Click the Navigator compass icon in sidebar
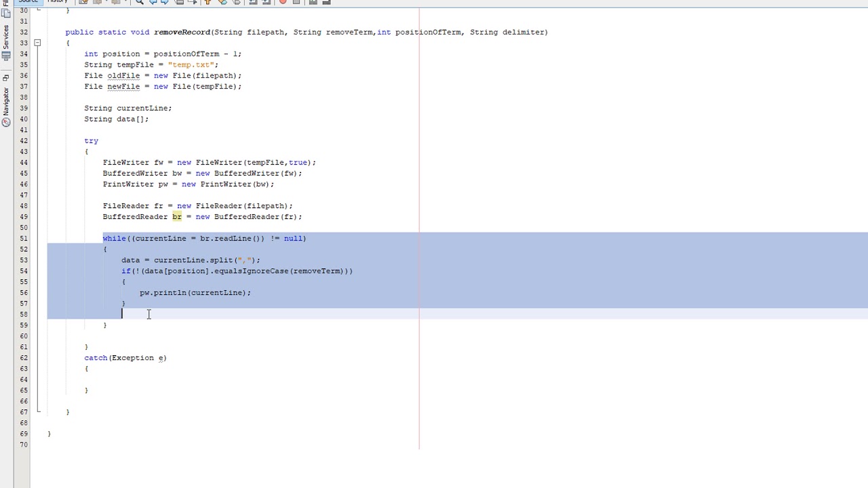868x488 pixels. click(6, 123)
